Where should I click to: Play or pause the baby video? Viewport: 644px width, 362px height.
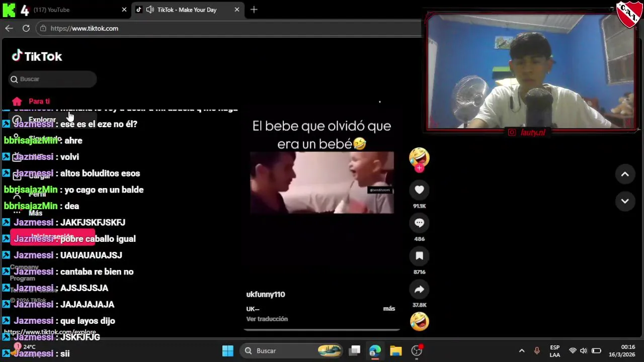point(322,183)
